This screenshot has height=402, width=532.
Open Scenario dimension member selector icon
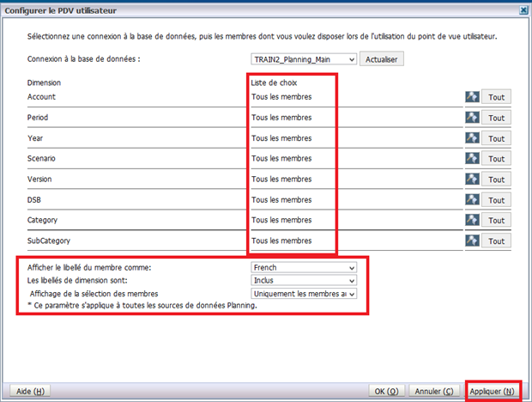[471, 159]
